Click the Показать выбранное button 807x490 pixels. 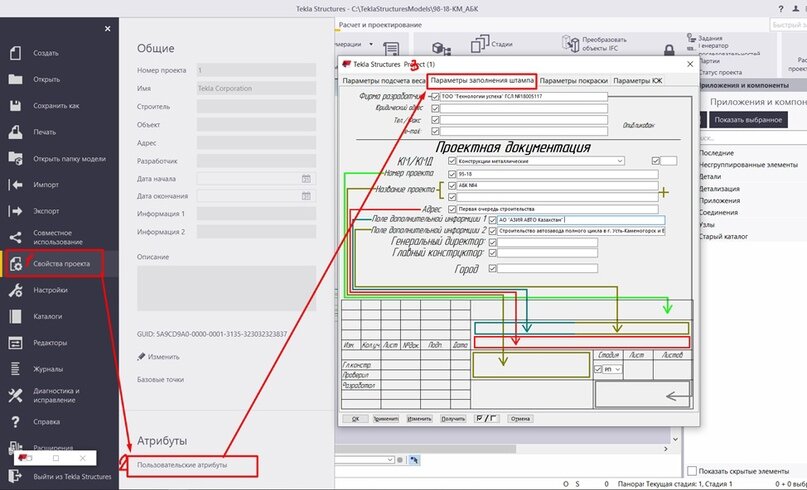tap(748, 120)
